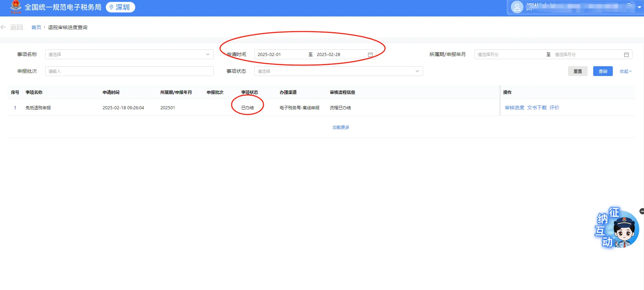Image resolution: width=644 pixels, height=290 pixels.
Task: Click the user avatar icon
Action: (517, 7)
